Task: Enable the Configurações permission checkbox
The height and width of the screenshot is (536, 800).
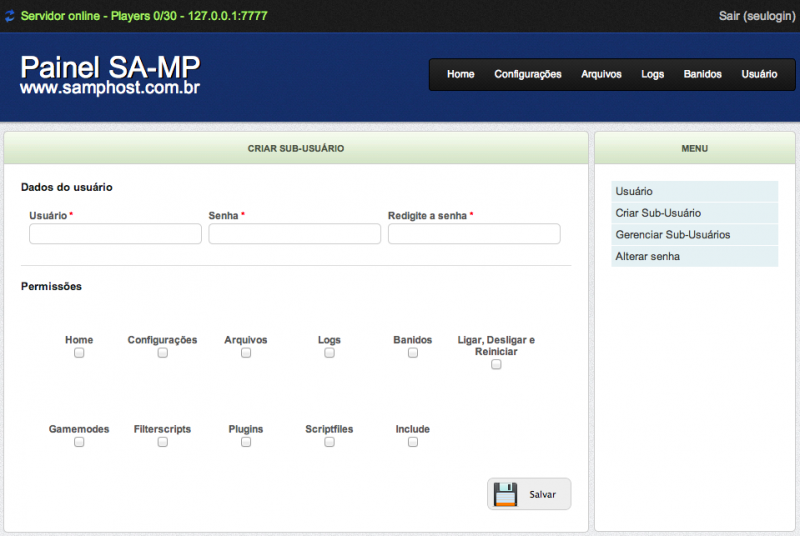Action: [163, 353]
